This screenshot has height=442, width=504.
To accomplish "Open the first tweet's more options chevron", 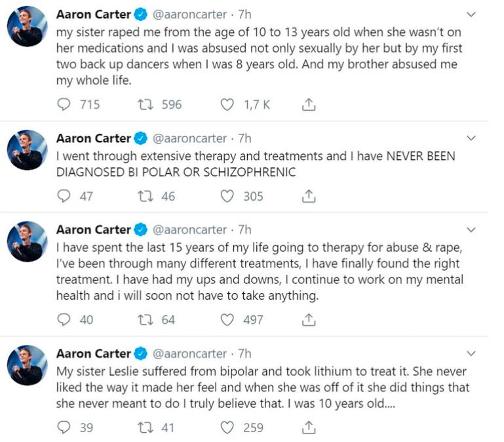I will pos(471,14).
